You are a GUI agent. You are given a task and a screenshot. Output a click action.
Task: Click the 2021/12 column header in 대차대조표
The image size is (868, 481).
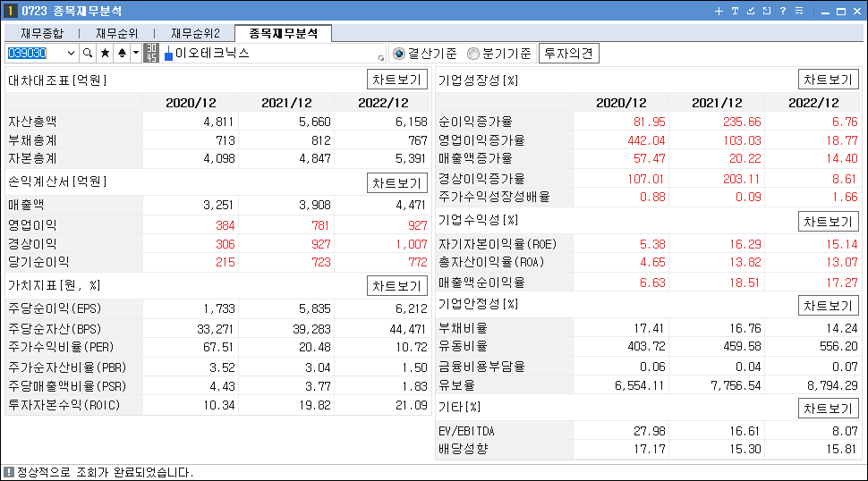(286, 103)
